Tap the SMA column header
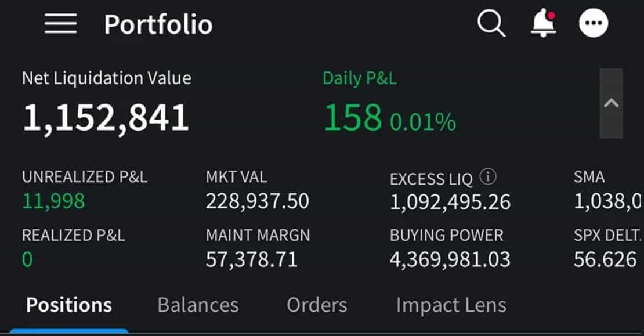This screenshot has height=336, width=644. point(589,177)
